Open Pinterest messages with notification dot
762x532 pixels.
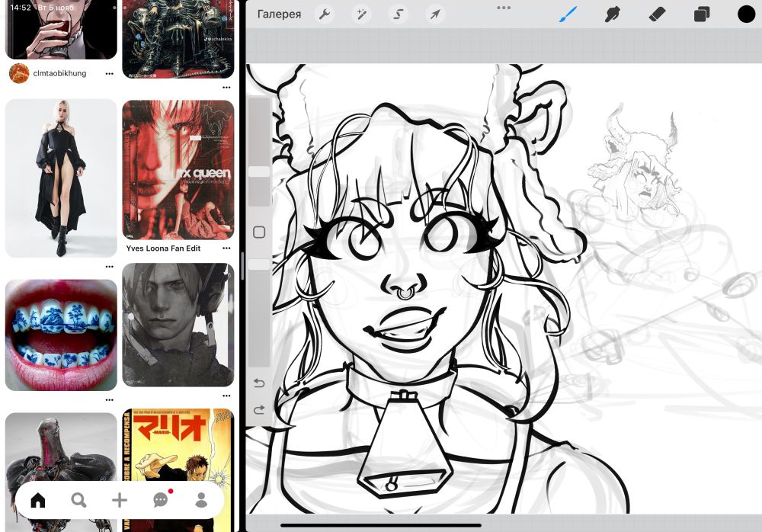162,499
